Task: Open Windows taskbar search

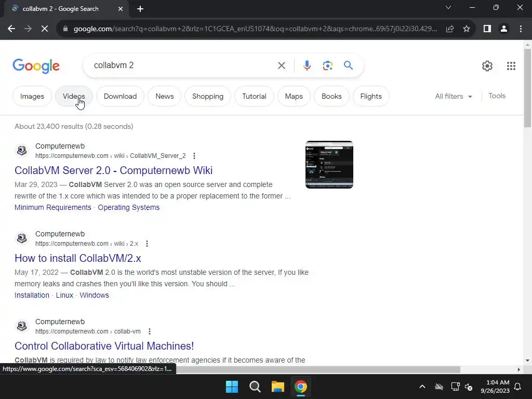Action: click(x=255, y=387)
